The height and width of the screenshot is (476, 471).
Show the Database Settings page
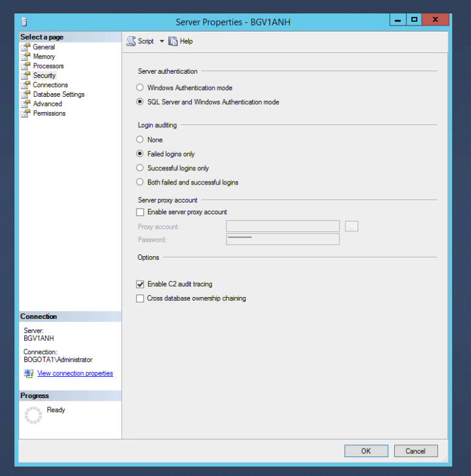(x=58, y=94)
